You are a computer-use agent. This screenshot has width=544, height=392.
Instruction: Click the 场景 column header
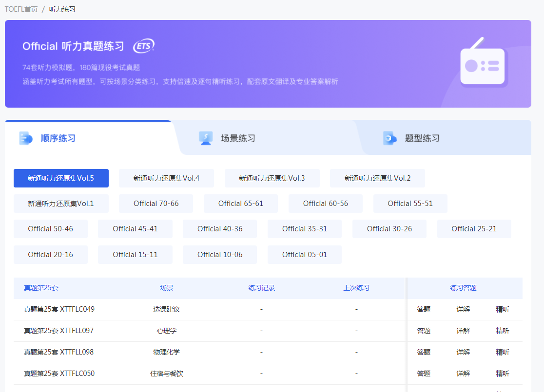(x=167, y=288)
